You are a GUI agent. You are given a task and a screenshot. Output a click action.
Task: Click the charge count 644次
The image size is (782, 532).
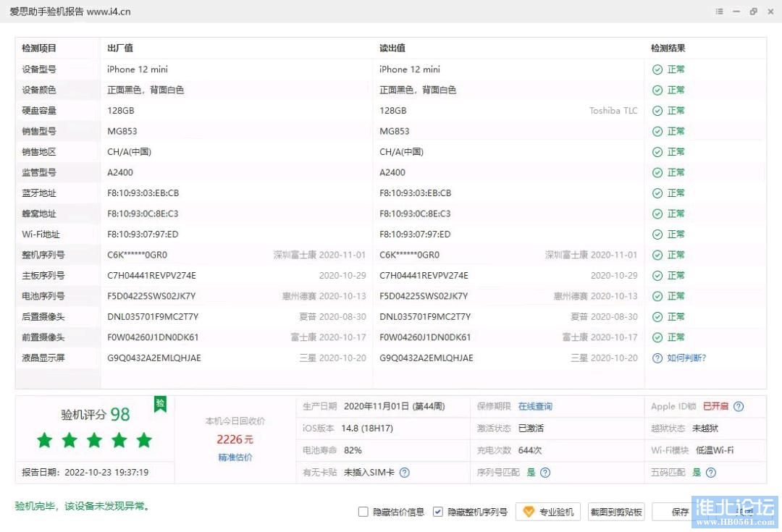coord(530,450)
